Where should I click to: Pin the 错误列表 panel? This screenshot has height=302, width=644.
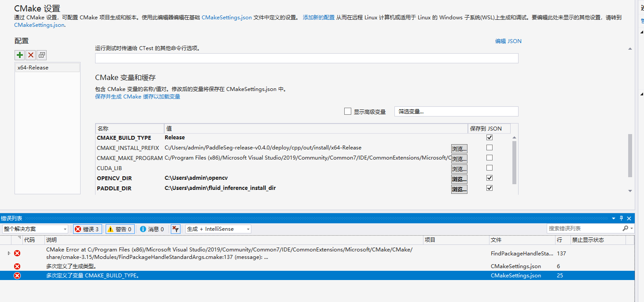pyautogui.click(x=621, y=218)
